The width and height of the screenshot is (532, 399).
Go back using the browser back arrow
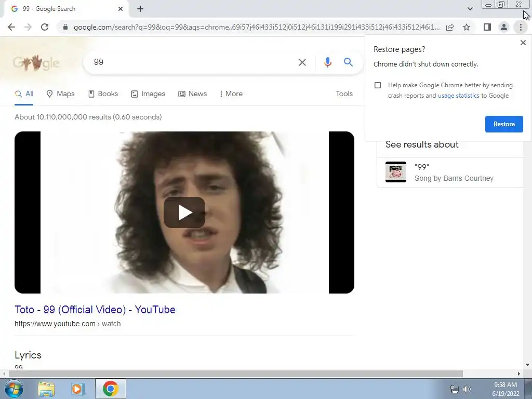point(11,27)
